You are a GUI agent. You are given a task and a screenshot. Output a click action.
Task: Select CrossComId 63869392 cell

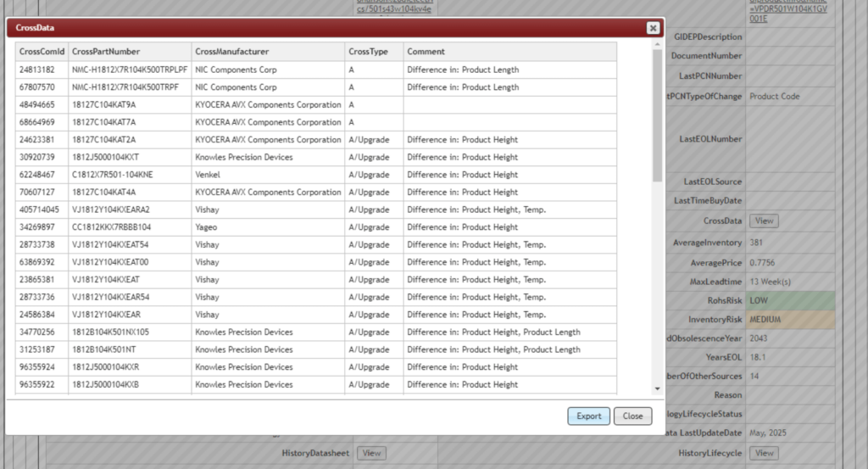[42, 262]
